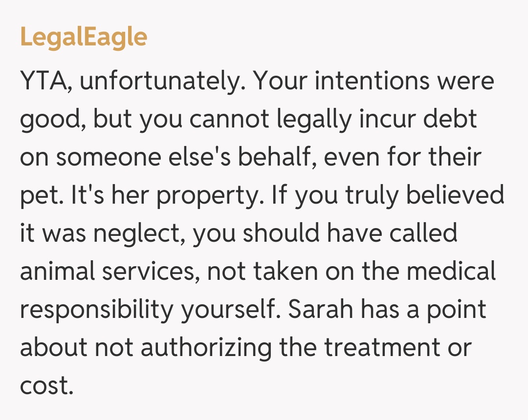The width and height of the screenshot is (528, 420).
Task: Click the word "cost" on the last line
Action: tap(46, 386)
